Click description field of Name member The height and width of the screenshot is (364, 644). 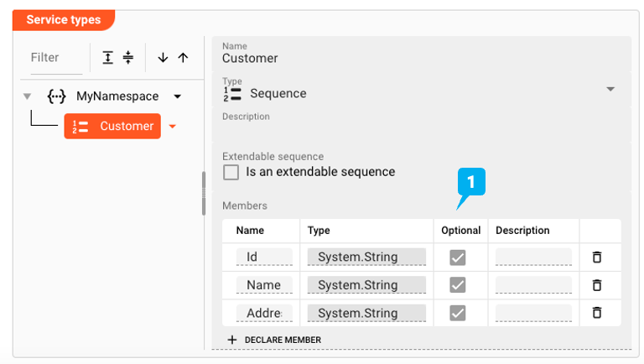(533, 284)
